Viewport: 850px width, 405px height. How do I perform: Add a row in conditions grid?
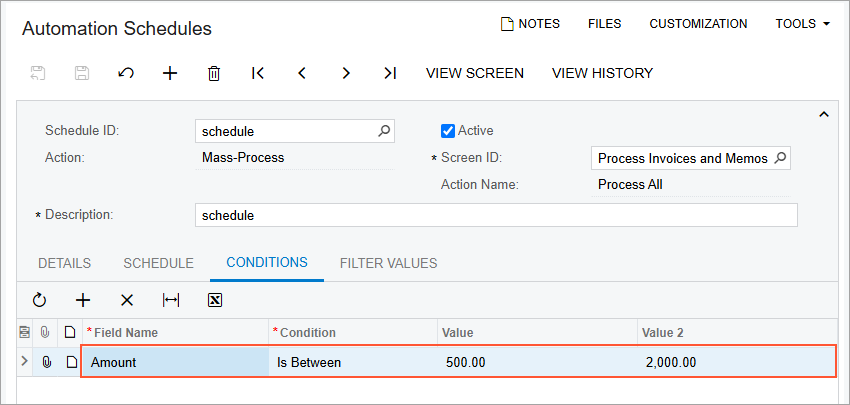click(83, 300)
